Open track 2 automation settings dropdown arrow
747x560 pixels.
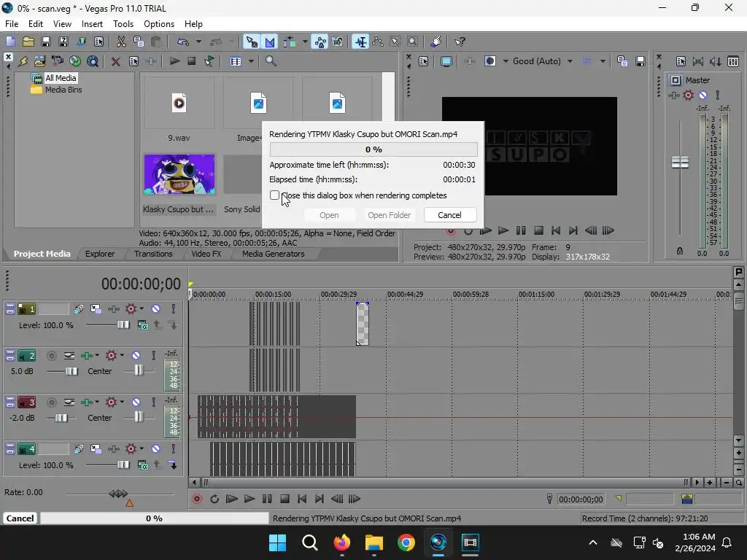coord(122,355)
